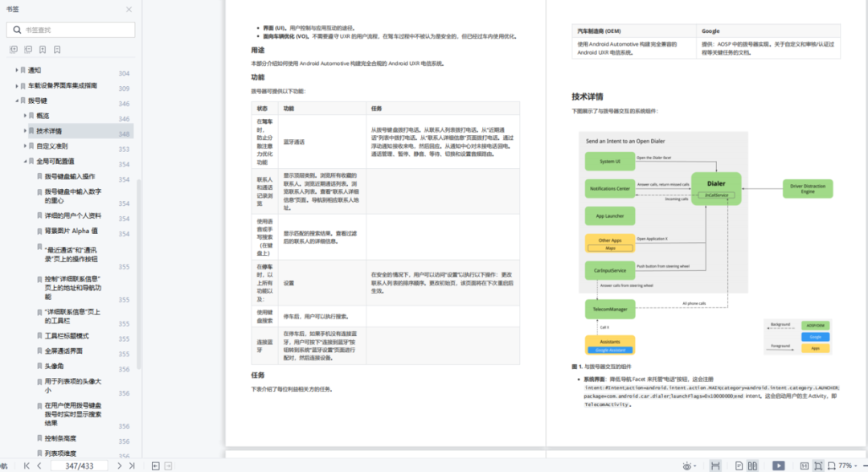Screen dimensions: 868x472
Task: Select the 概览 bookmark
Action: pyautogui.click(x=43, y=116)
